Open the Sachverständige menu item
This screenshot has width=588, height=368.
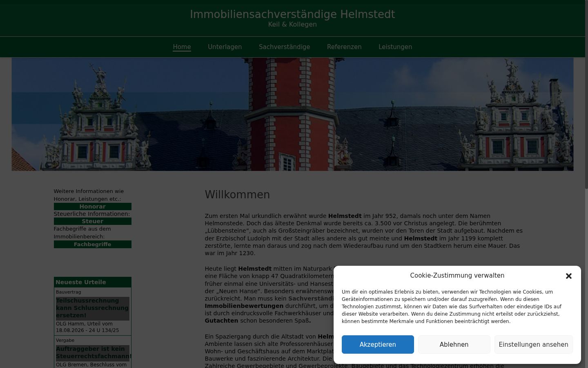pos(284,47)
